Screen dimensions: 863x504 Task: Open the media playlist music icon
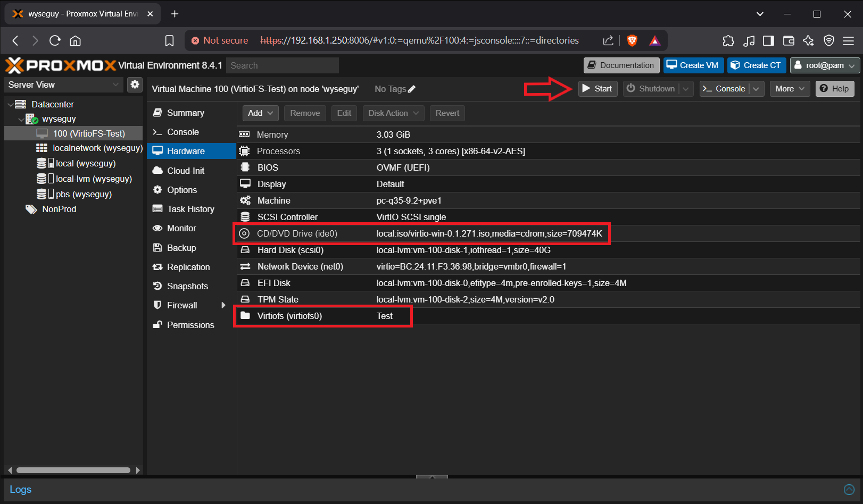(749, 40)
